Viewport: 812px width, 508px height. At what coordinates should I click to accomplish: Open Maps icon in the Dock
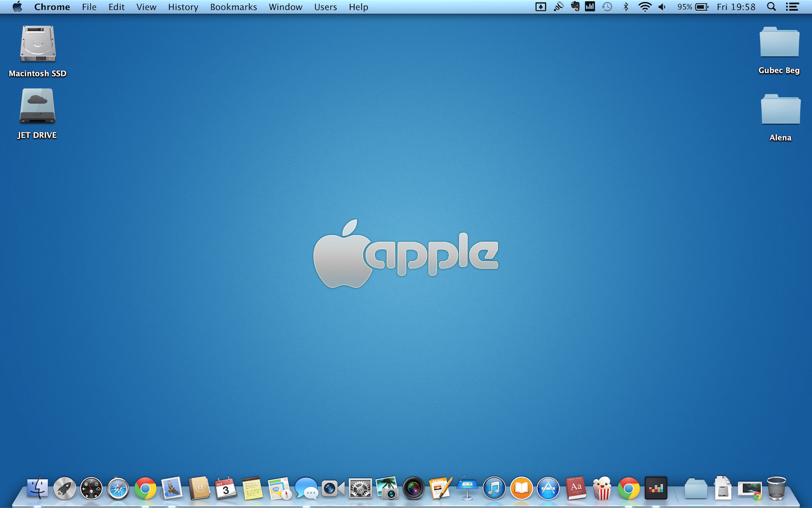pyautogui.click(x=280, y=488)
